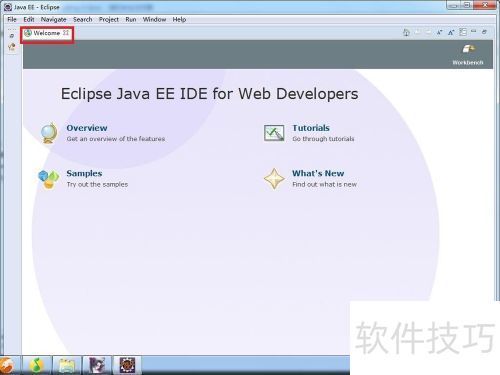Image resolution: width=500 pixels, height=375 pixels.
Task: Click the navigate Forward arrow in Welcome toolbar
Action: [428, 32]
